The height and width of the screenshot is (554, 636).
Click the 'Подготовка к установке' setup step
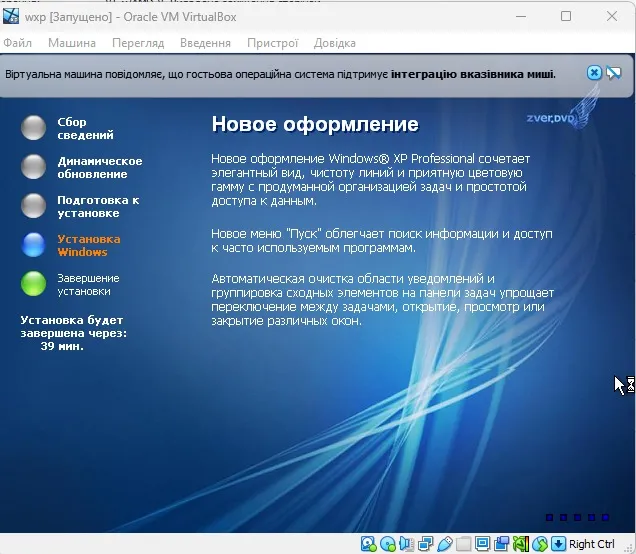[98, 206]
